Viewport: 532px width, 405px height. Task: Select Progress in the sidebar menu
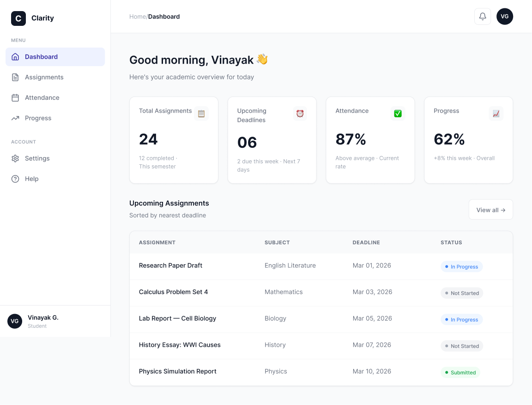38,118
